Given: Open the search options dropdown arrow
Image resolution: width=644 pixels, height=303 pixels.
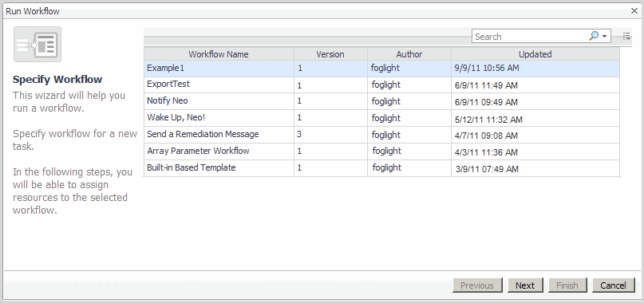Looking at the screenshot, I should pos(605,37).
